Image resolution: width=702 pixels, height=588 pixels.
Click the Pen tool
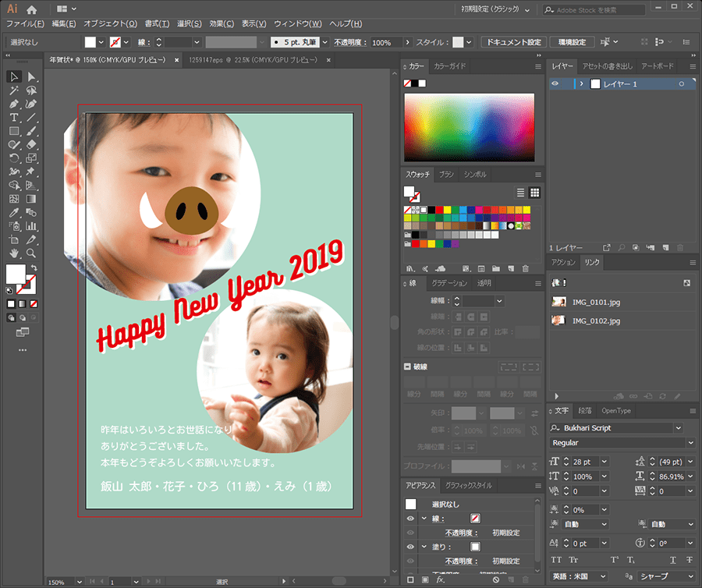pyautogui.click(x=14, y=104)
